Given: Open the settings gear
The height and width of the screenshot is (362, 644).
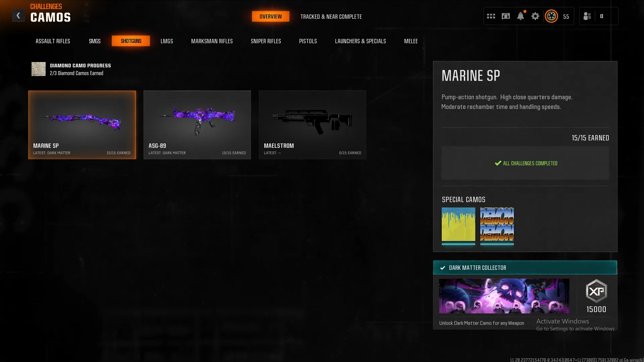Looking at the screenshot, I should (535, 16).
